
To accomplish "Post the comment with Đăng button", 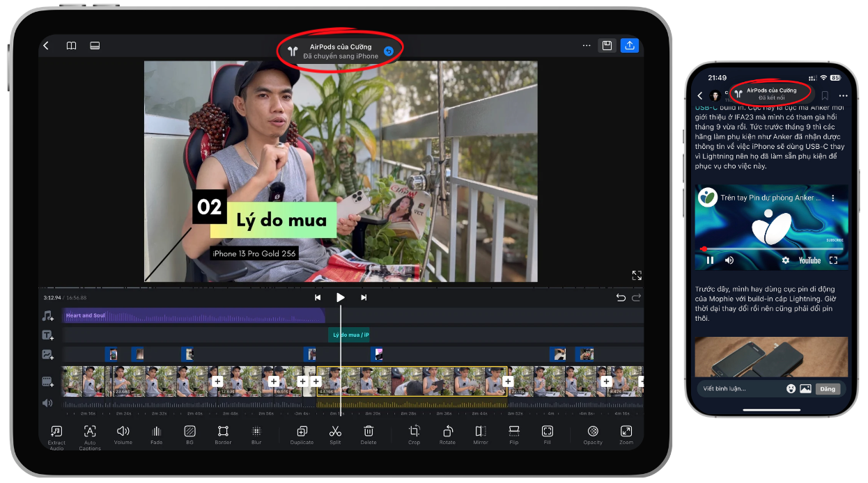I will 828,389.
